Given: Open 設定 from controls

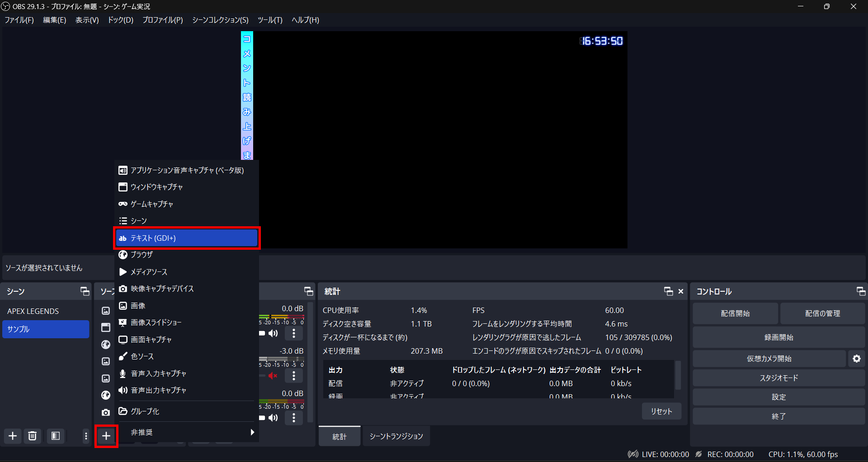Looking at the screenshot, I should 779,397.
